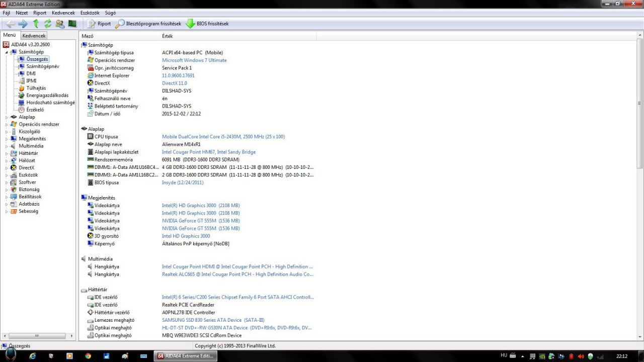Open the 11.0.9600.17691 Internet Explorer link
This screenshot has height=362, width=644.
coord(178,75)
